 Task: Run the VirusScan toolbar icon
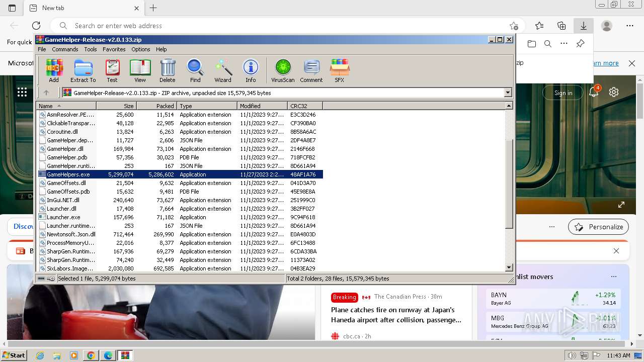[x=283, y=71]
